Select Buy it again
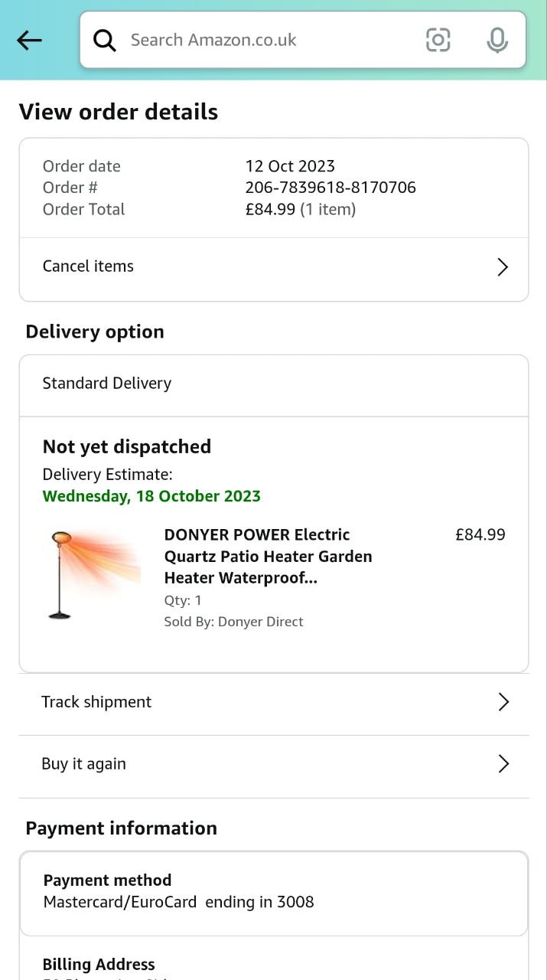This screenshot has height=980, width=547. pos(83,764)
